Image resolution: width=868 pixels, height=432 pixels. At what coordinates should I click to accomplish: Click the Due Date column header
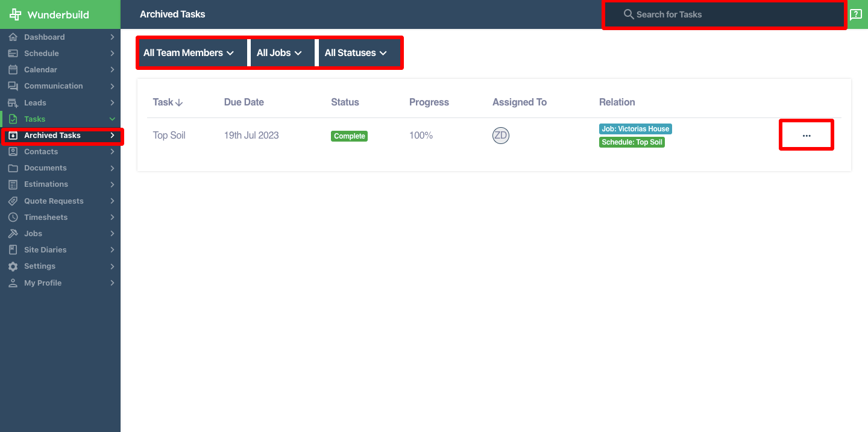point(244,102)
